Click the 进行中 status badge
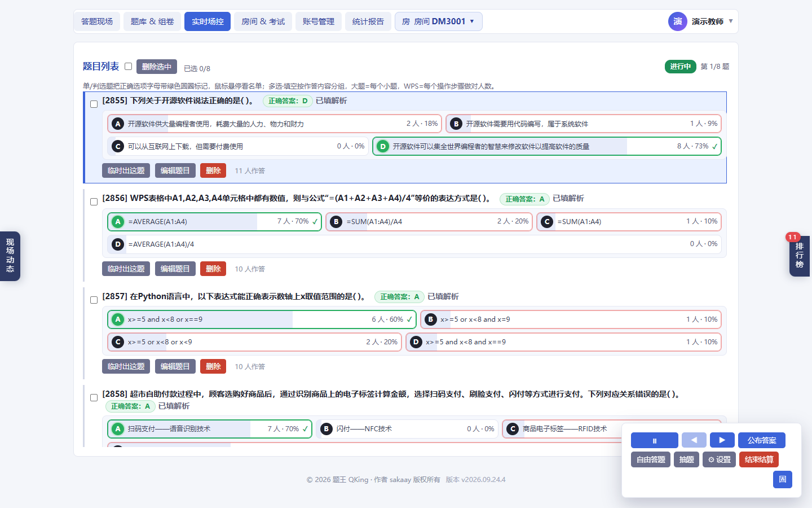The height and width of the screenshot is (508, 812). [x=681, y=67]
